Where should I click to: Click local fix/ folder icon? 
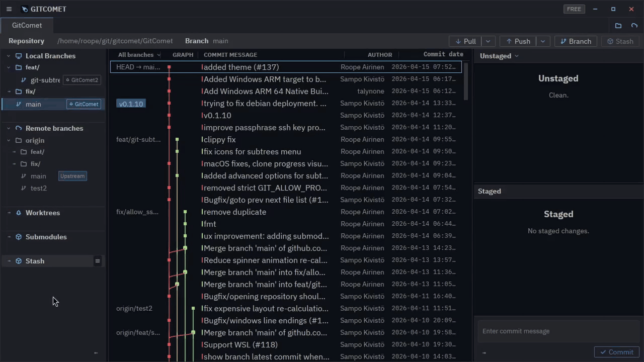coord(19,92)
